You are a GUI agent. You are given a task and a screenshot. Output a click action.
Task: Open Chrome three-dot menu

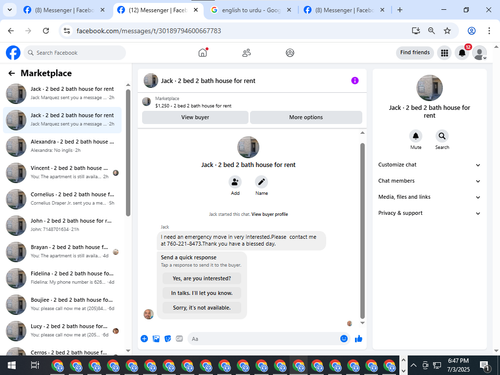489,31
